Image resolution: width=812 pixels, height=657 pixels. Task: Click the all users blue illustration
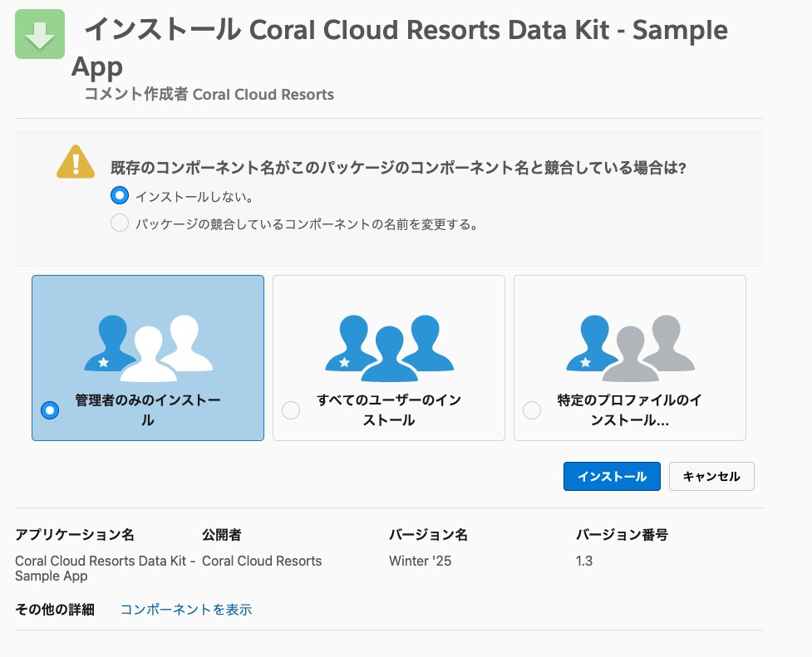pos(390,348)
